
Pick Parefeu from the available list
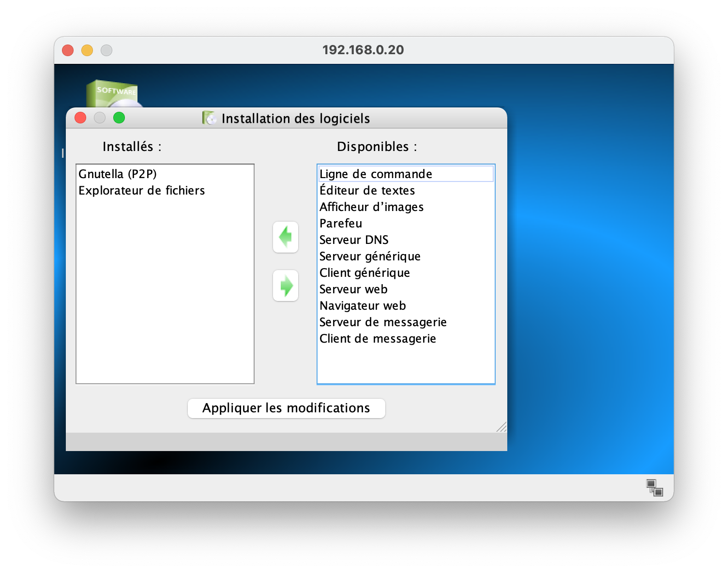(341, 224)
